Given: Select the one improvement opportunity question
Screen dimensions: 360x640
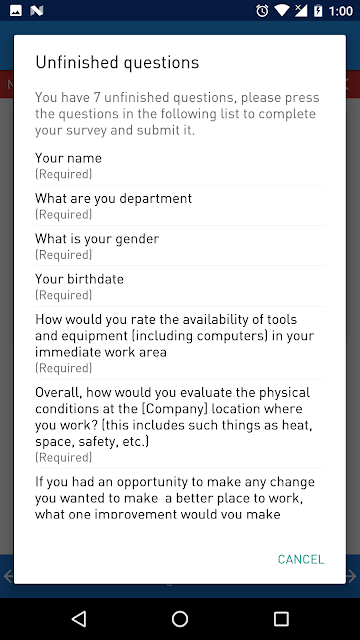Looking at the screenshot, I should tap(180, 495).
